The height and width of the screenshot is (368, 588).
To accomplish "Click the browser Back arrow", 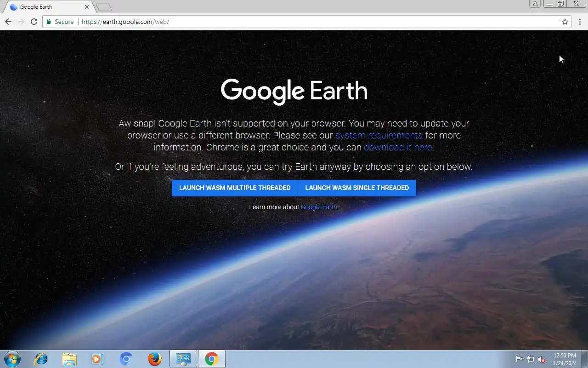I will 8,22.
